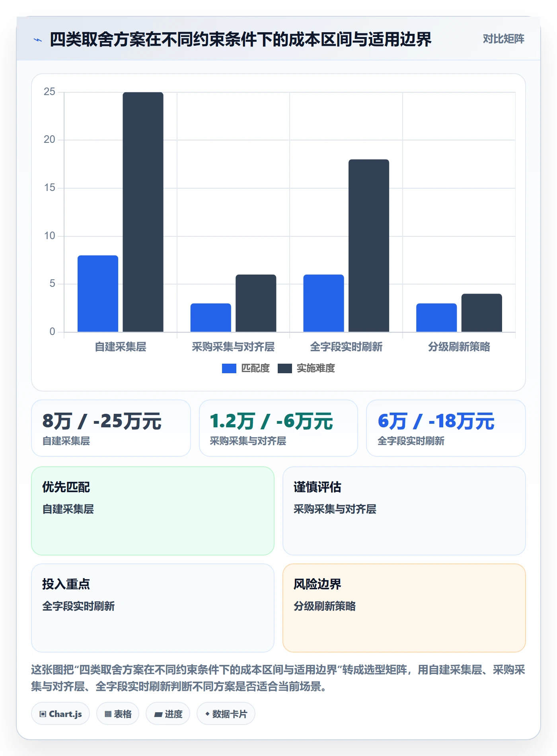Click 采购采集与对齐层 caption under 1.2万 value
557x756 pixels.
[x=248, y=441]
